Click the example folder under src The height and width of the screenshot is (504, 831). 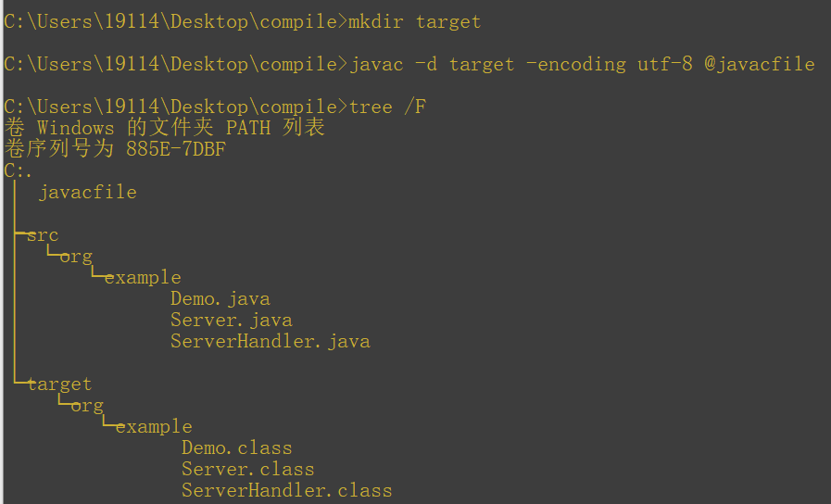point(143,278)
